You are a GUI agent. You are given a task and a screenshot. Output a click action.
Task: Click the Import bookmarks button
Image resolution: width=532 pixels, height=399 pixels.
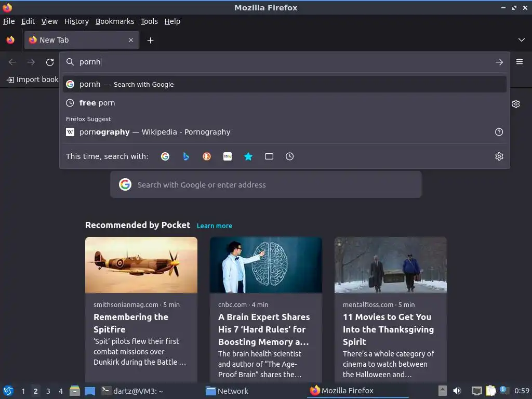click(33, 79)
